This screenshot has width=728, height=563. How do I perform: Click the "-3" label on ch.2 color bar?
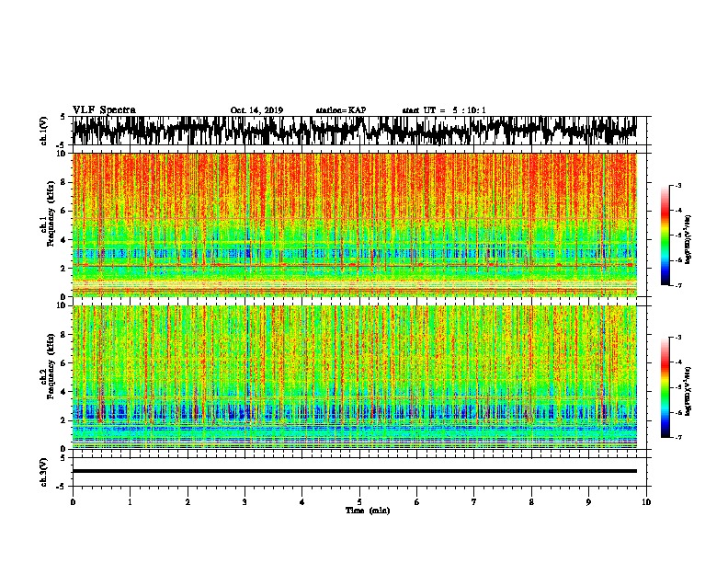click(x=678, y=338)
